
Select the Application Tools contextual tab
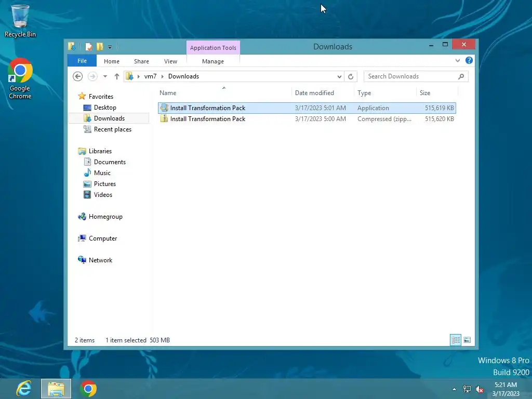point(213,48)
